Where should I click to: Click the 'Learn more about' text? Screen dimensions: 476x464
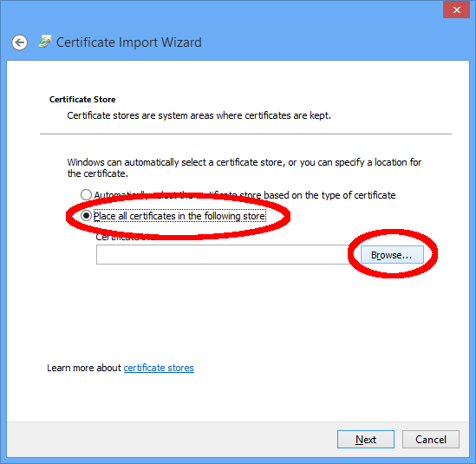tap(84, 368)
